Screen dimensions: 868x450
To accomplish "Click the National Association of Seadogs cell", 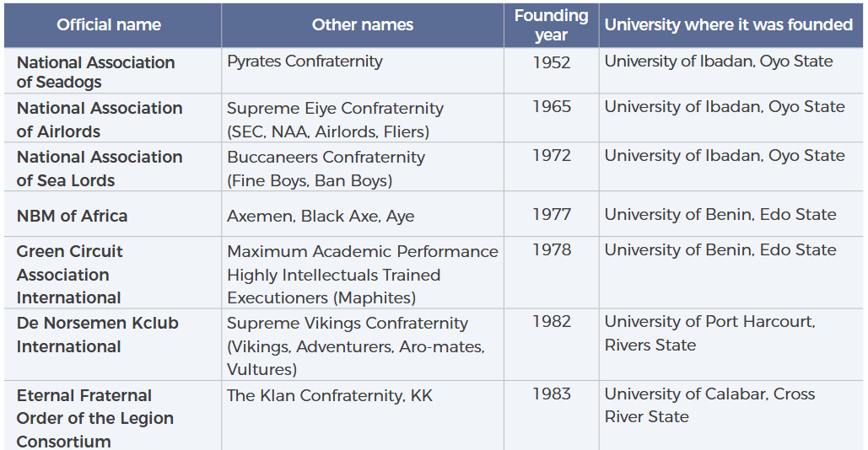I will (96, 72).
